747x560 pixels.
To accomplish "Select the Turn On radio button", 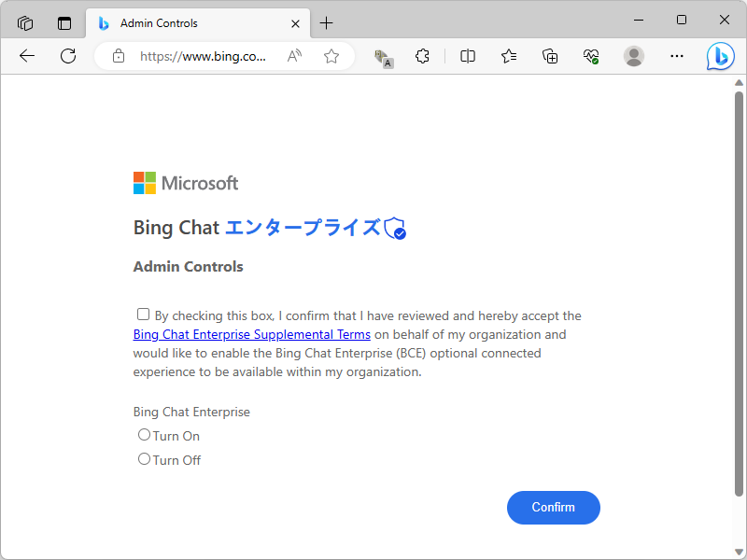I will [x=144, y=435].
